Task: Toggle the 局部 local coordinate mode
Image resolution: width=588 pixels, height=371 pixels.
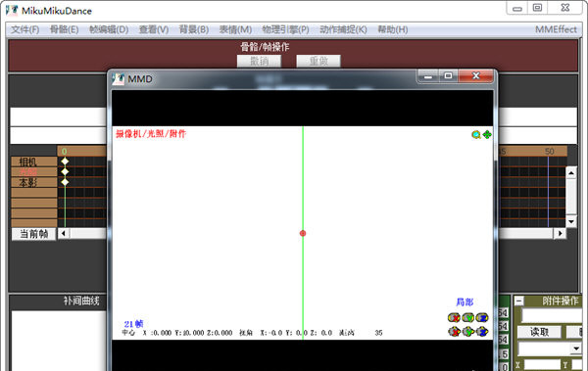Action: pos(465,301)
